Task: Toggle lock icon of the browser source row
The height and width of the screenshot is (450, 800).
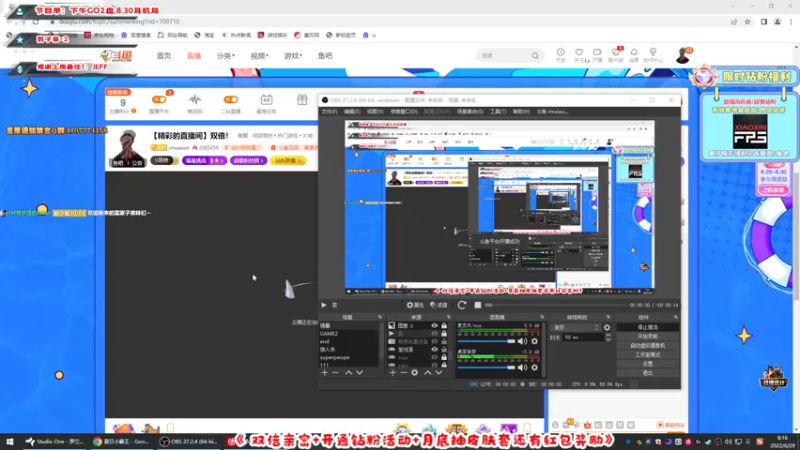Action: click(444, 349)
